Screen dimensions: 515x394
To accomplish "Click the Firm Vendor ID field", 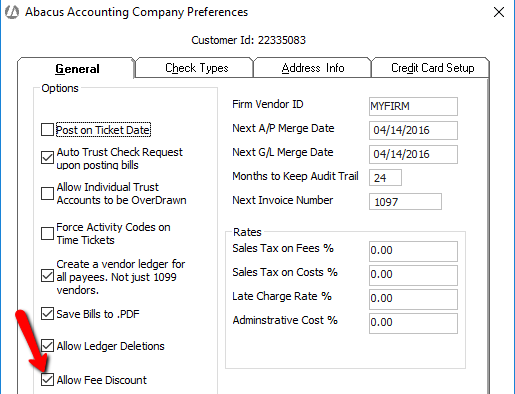I will click(x=413, y=106).
